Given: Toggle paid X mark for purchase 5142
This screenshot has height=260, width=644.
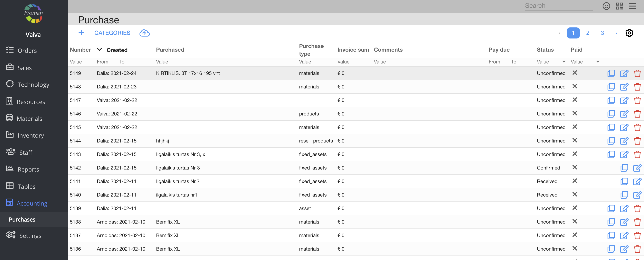Looking at the screenshot, I should tap(575, 167).
